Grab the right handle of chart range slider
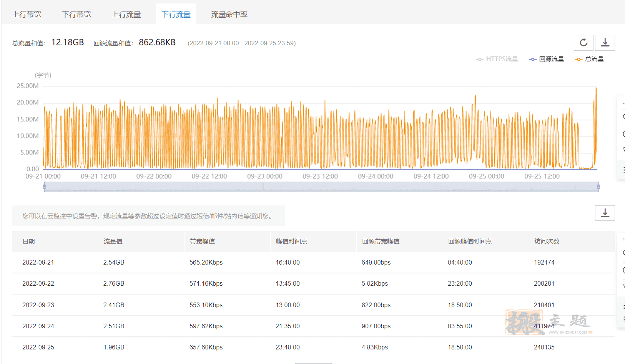Screen dimensions: 625x364 [x=598, y=187]
